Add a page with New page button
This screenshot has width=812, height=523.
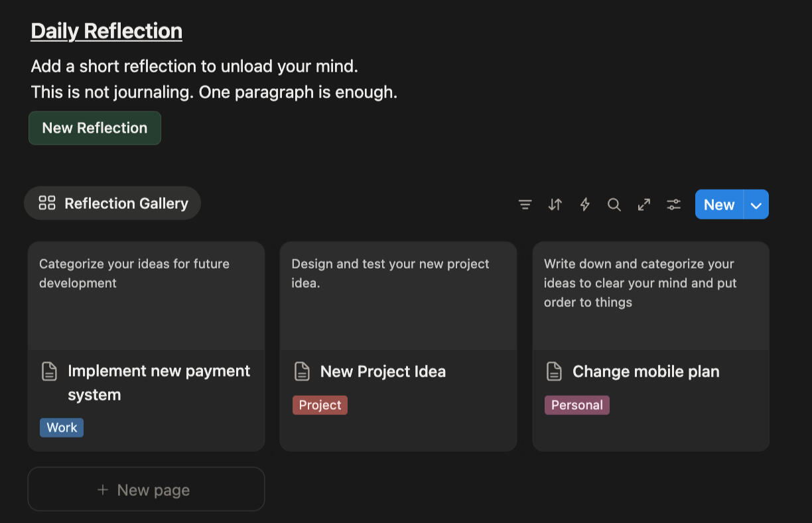click(x=146, y=490)
